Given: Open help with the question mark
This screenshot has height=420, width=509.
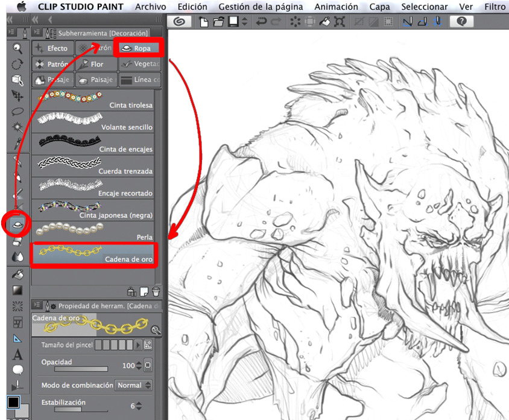Looking at the screenshot, I should click(461, 22).
